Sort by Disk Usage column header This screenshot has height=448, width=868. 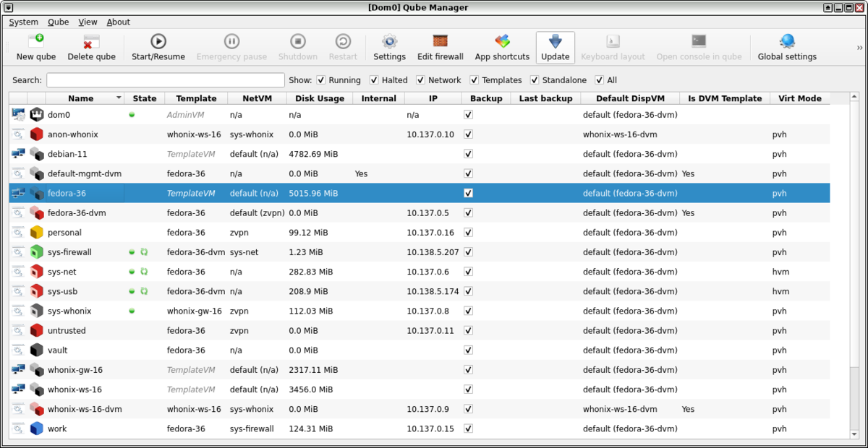[320, 98]
